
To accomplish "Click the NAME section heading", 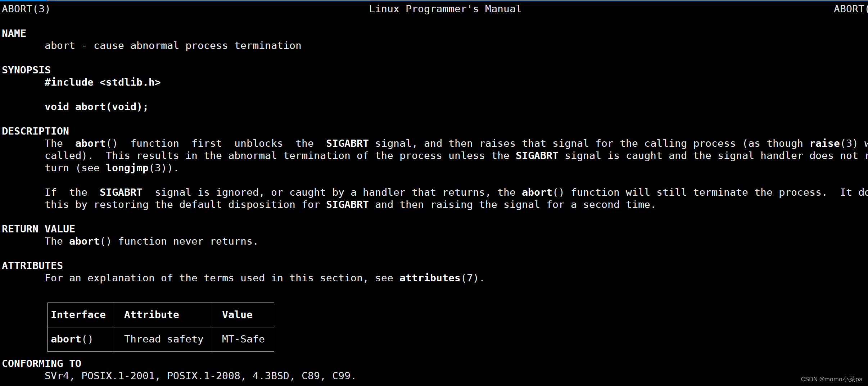I will click(x=14, y=33).
